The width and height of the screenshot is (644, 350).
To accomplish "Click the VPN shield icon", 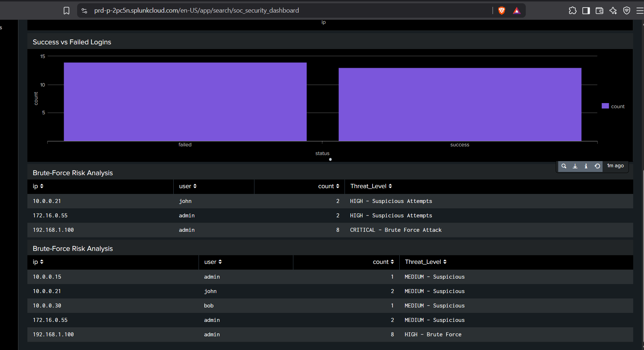I will [627, 11].
